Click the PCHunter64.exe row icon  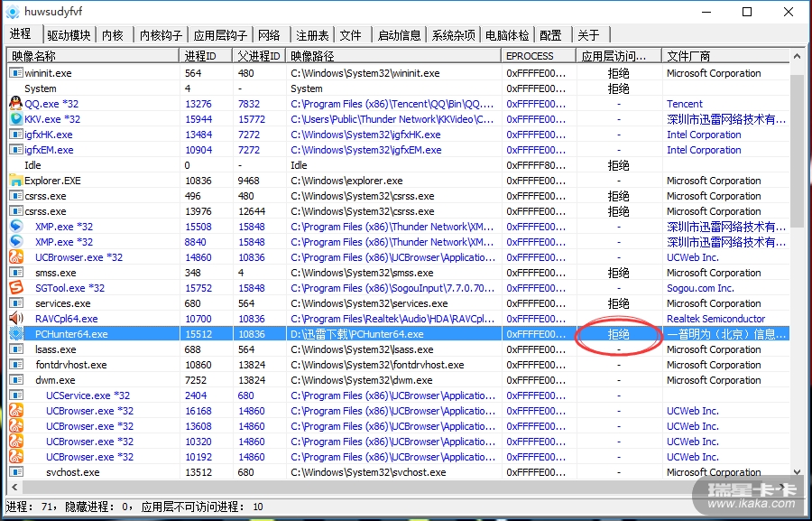click(16, 334)
